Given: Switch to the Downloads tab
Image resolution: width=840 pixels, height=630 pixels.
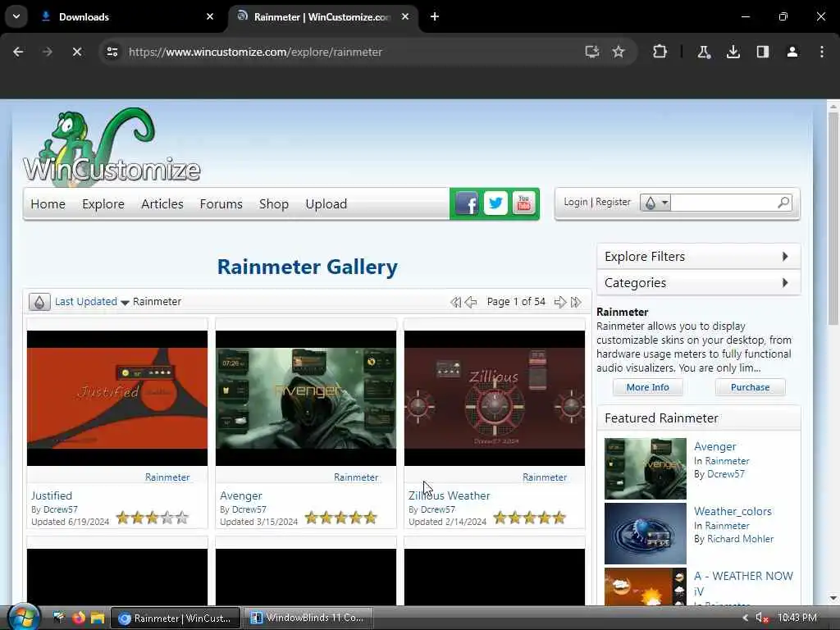Looking at the screenshot, I should pyautogui.click(x=126, y=16).
